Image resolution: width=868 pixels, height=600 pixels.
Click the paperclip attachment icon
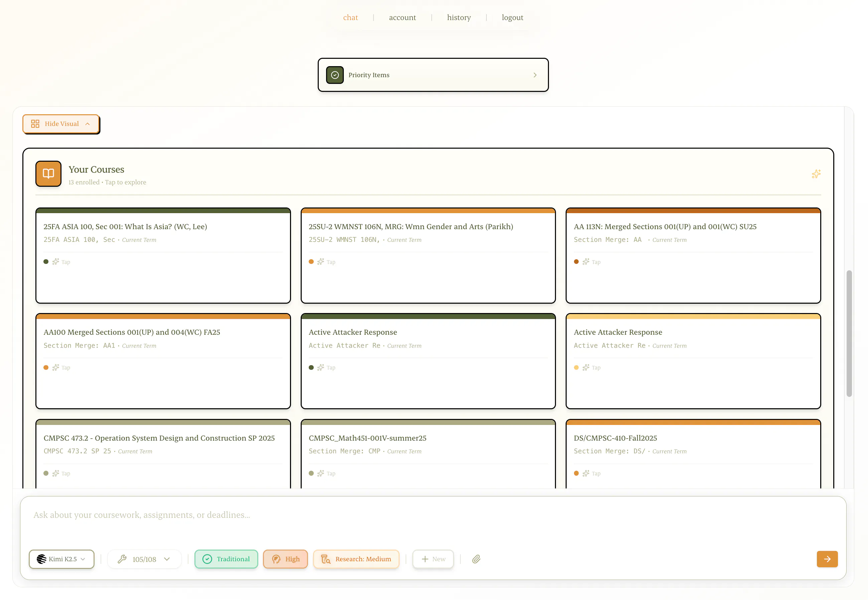pyautogui.click(x=476, y=559)
